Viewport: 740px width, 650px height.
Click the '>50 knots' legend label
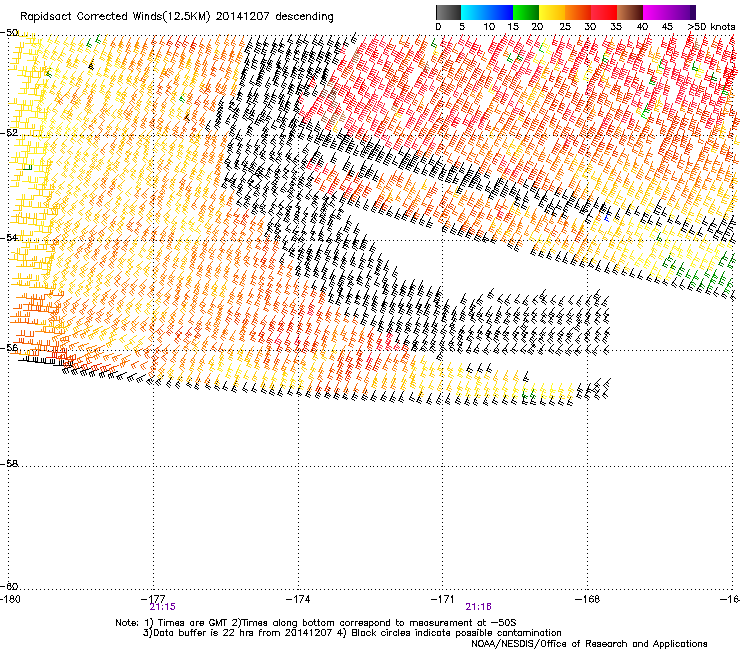click(711, 27)
